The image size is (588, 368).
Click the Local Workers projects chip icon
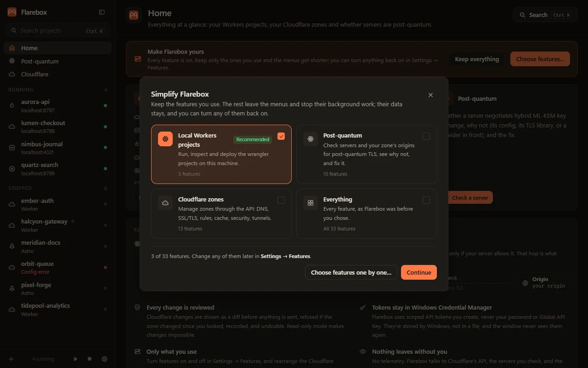click(165, 139)
